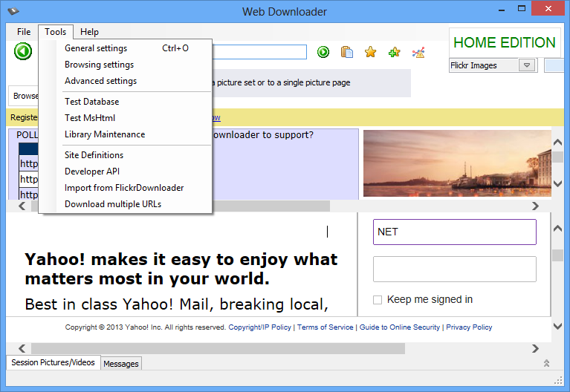Choose Browsing settings menu entry
Screen dimensions: 570x392
(x=126, y=65)
